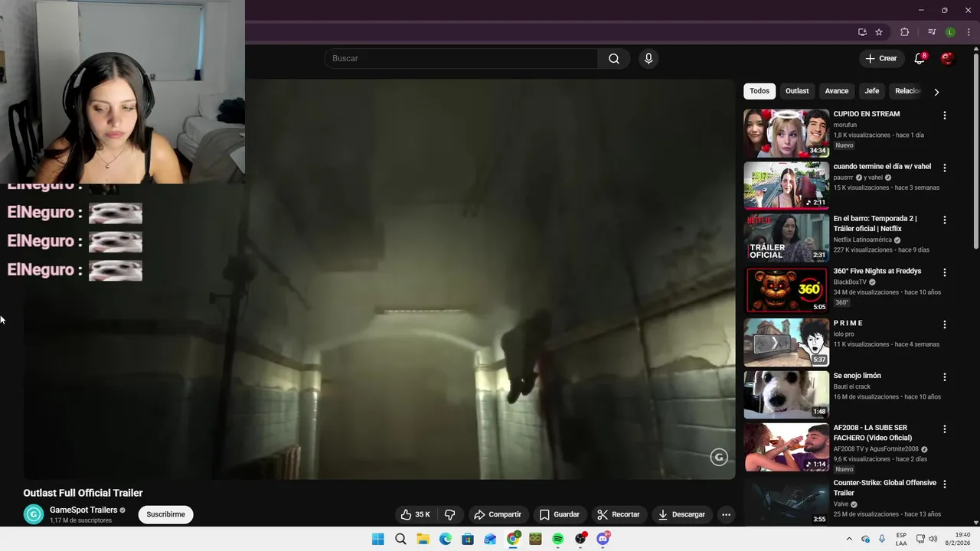The height and width of the screenshot is (551, 980).
Task: Select the Todos filter chip
Action: click(x=759, y=91)
